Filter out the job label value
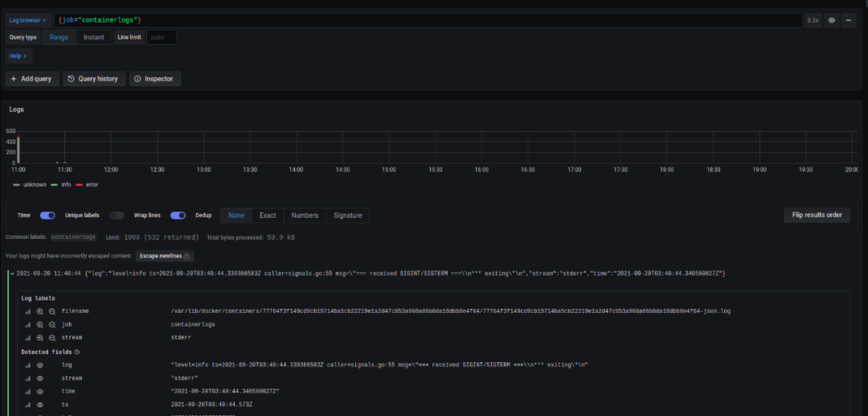 (x=51, y=324)
